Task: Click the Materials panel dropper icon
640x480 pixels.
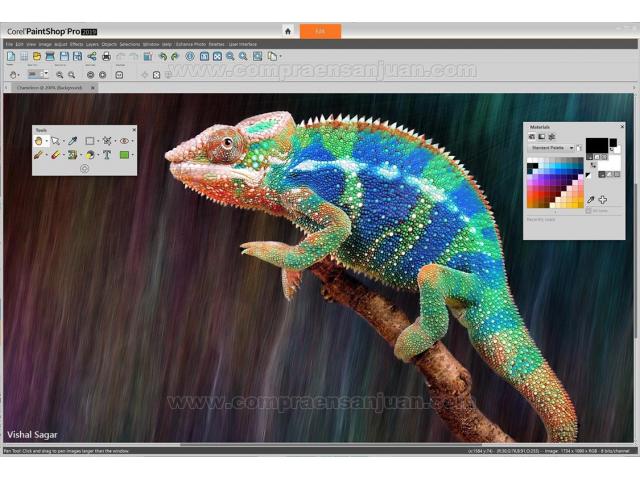Action: 591,199
